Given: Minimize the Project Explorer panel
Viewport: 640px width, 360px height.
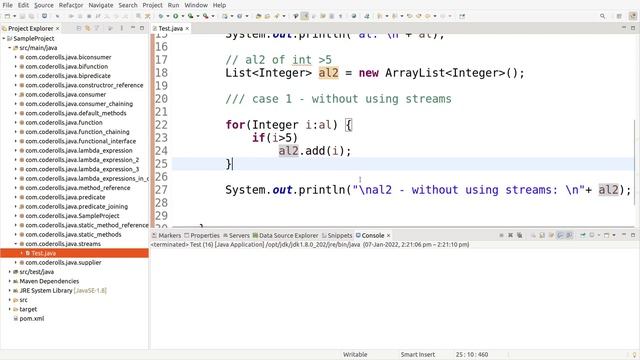Looking at the screenshot, I should [x=133, y=28].
